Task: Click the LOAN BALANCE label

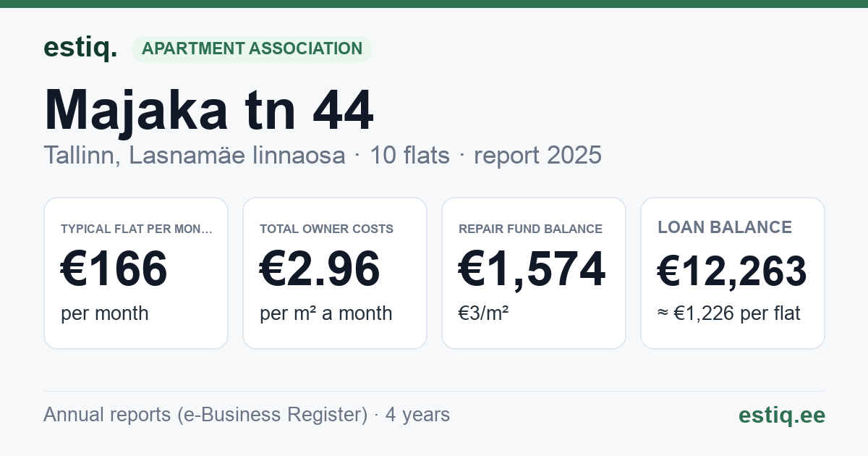Action: (725, 227)
